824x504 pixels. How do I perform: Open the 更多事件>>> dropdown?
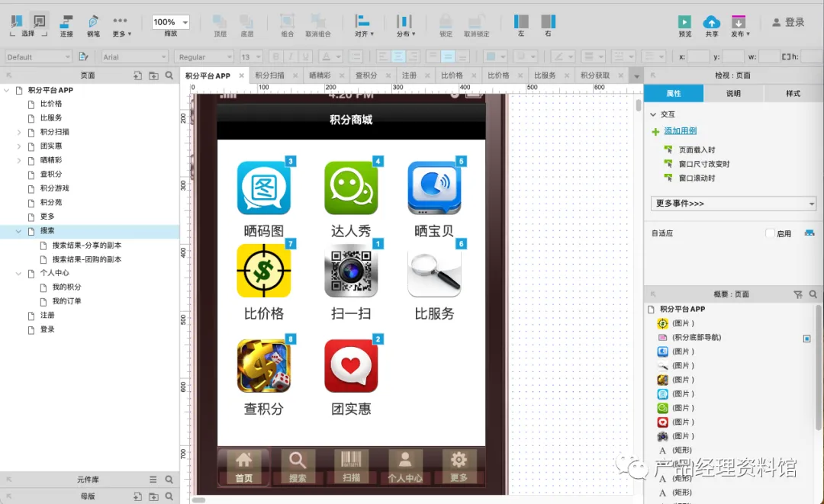734,203
